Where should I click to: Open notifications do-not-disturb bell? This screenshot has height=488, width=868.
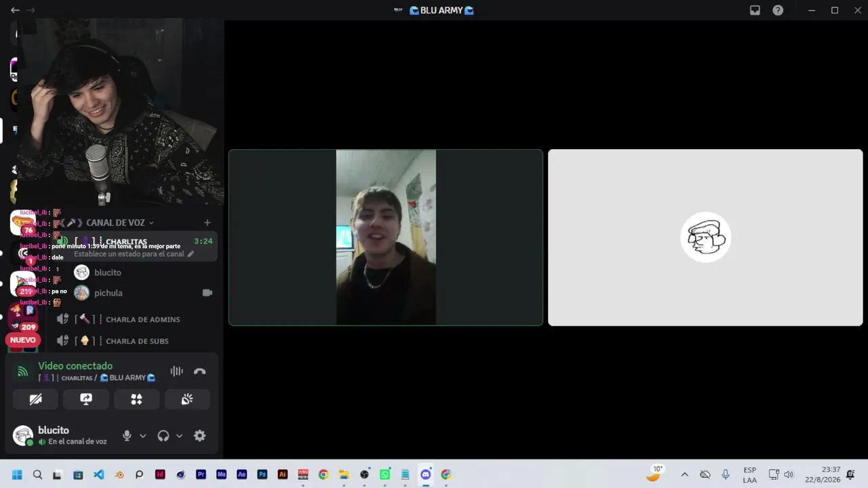(x=850, y=474)
